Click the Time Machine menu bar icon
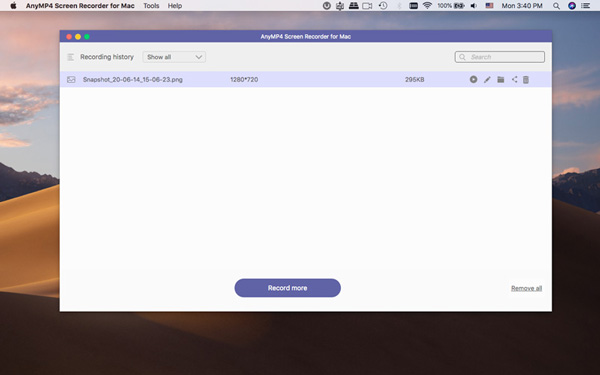This screenshot has width=600, height=375. (x=383, y=6)
